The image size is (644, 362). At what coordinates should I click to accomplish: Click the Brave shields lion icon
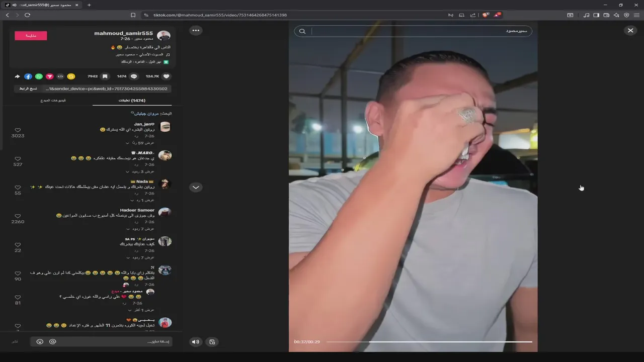(486, 15)
